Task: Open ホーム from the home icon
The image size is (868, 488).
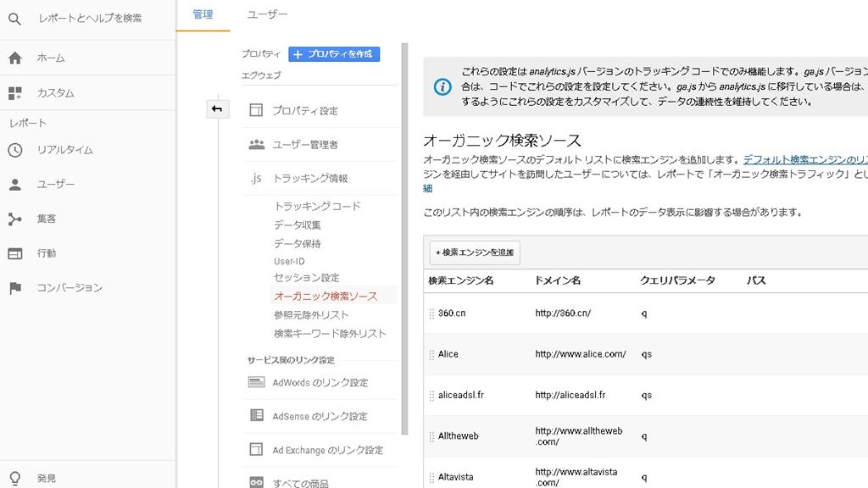Action: click(14, 58)
